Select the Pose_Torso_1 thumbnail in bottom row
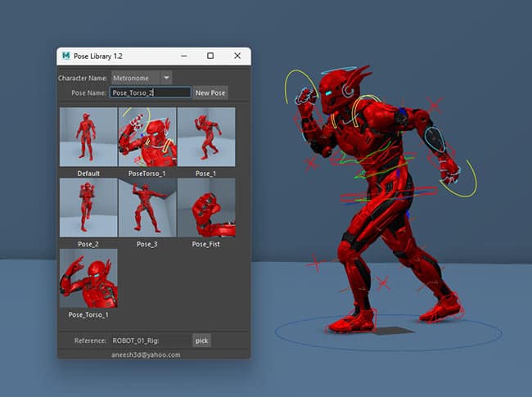Image resolution: width=532 pixels, height=397 pixels. (x=88, y=278)
